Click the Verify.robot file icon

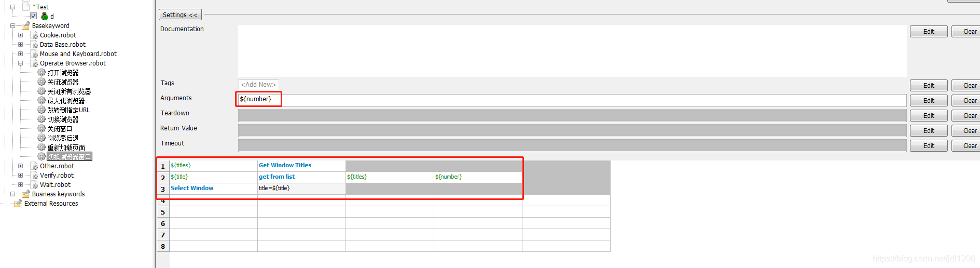(34, 176)
